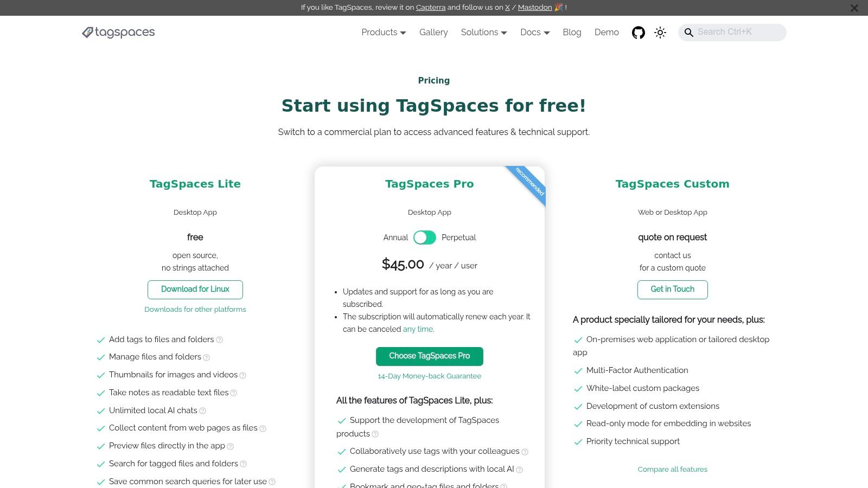The image size is (868, 488).
Task: Click 'Download for Linux' button
Action: click(x=195, y=290)
